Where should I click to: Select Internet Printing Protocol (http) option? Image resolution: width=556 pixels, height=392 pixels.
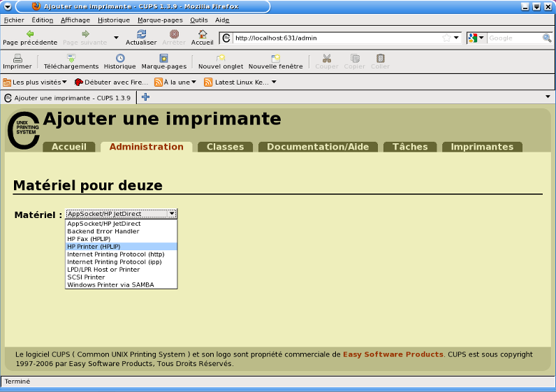click(122, 254)
